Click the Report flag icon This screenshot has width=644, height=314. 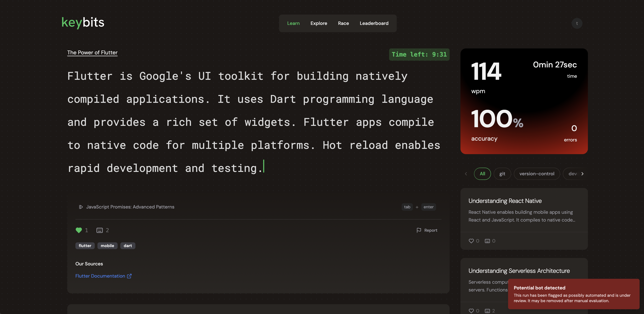[x=419, y=230]
